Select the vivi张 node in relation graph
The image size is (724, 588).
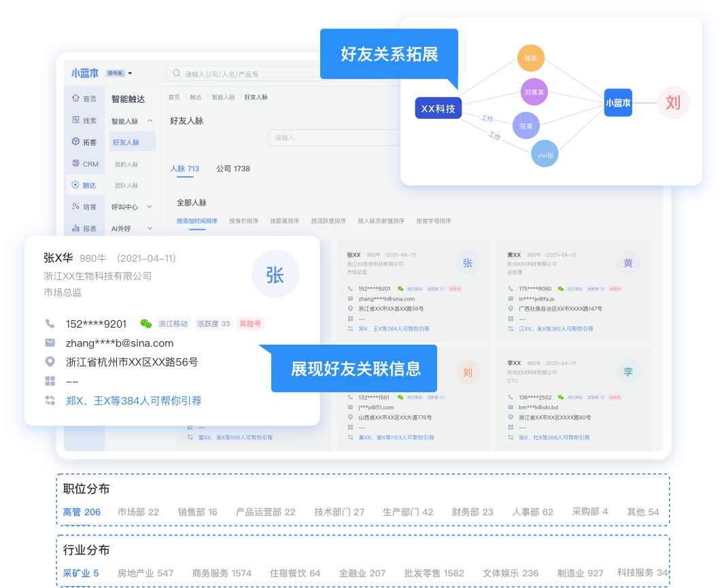tap(545, 154)
